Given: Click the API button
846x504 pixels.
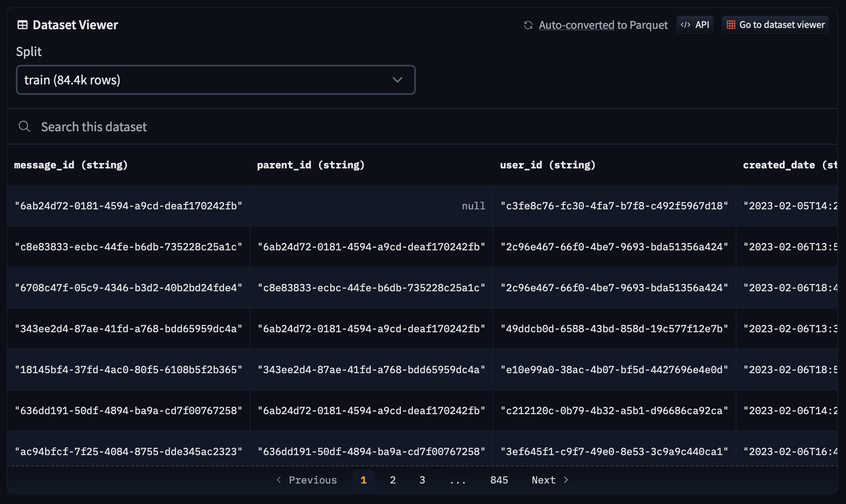Looking at the screenshot, I should 696,25.
